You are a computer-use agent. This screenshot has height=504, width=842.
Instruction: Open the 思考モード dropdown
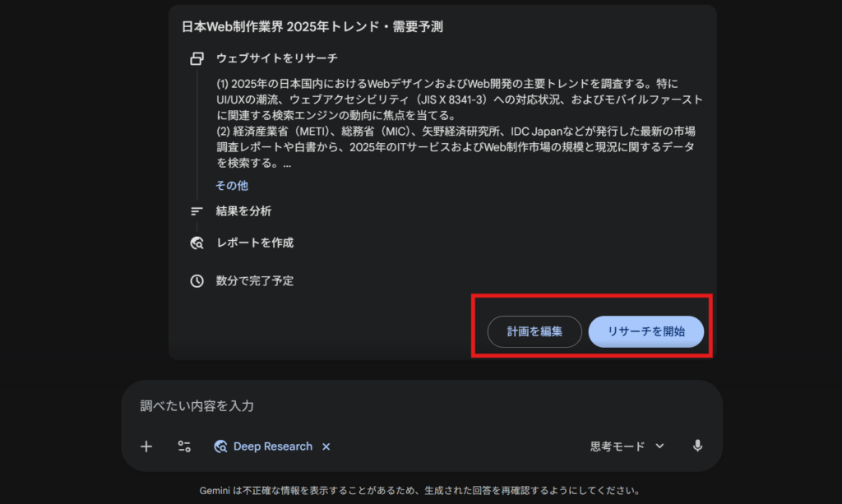(627, 446)
